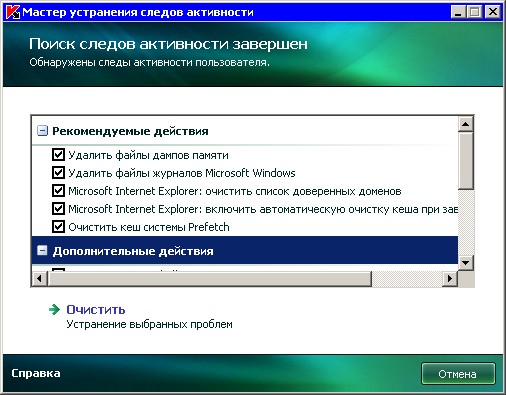Uncheck Удалить файлы дампов памяти
This screenshot has width=506, height=395.
(x=58, y=155)
